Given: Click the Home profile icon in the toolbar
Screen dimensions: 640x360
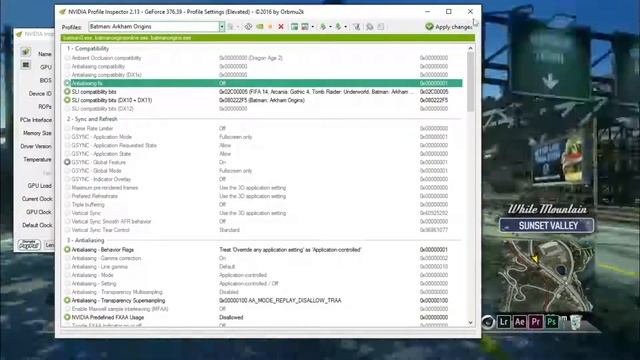Looking at the screenshot, I should point(231,27).
